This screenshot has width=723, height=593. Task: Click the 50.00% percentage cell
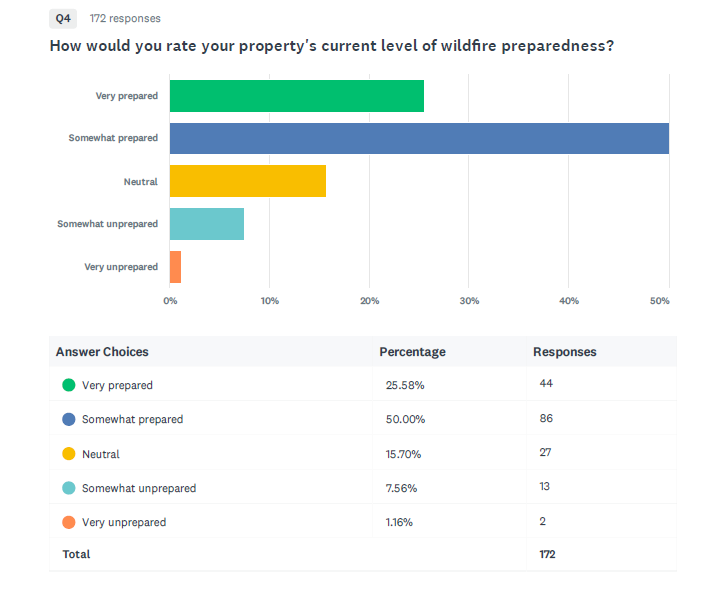[405, 419]
